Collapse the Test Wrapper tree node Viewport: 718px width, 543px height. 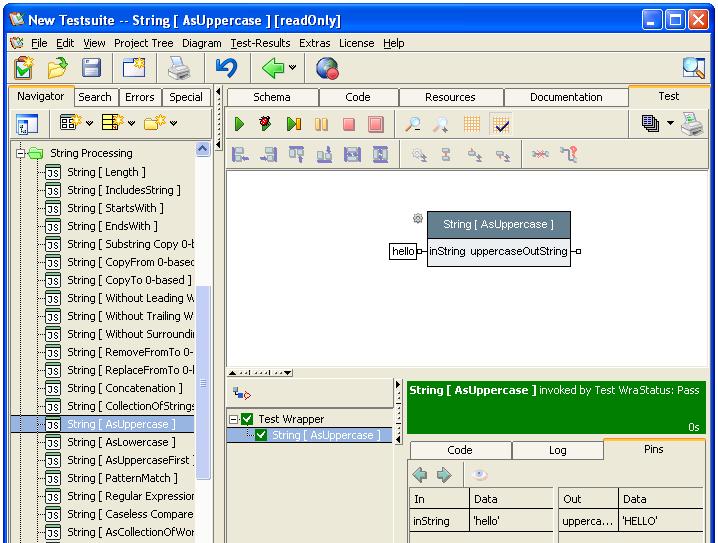pyautogui.click(x=234, y=419)
